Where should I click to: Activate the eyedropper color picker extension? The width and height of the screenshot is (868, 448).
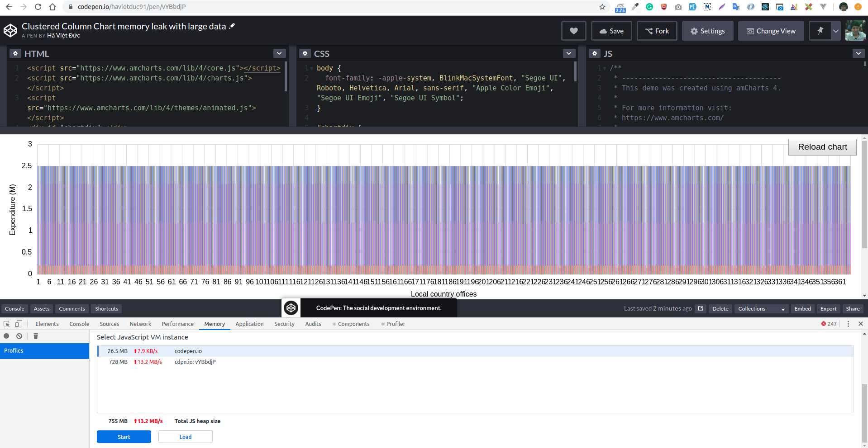point(635,7)
